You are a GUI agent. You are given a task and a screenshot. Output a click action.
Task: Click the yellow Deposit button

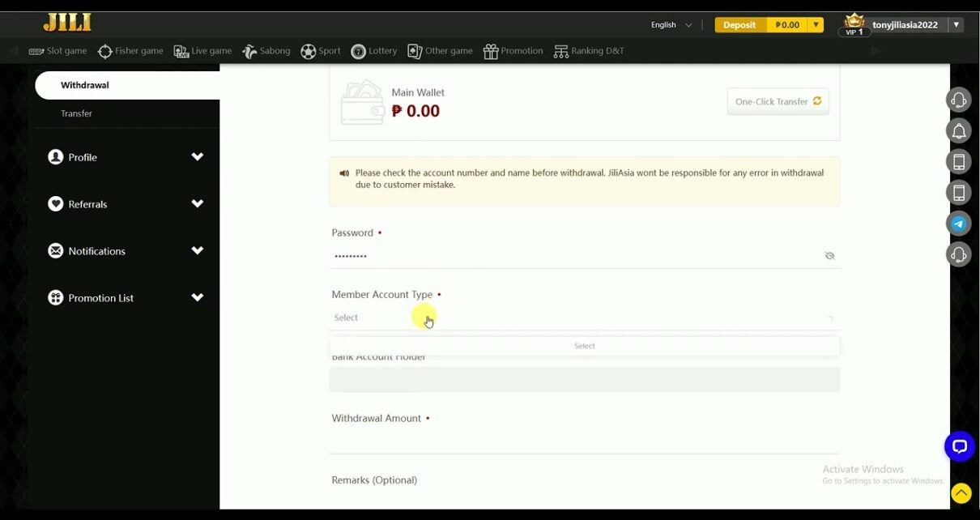(x=739, y=25)
